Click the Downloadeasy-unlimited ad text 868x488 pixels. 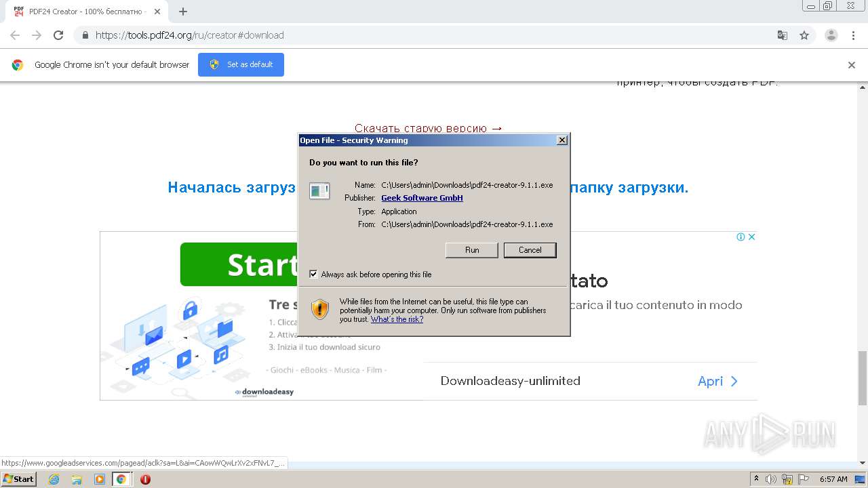510,381
